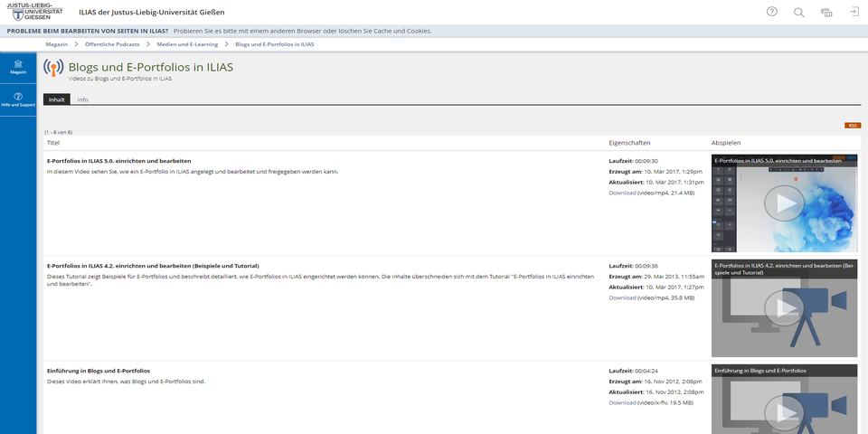Click 'Laufzeit: 00:09:30' text
This screenshot has width=868, height=434.
[633, 161]
